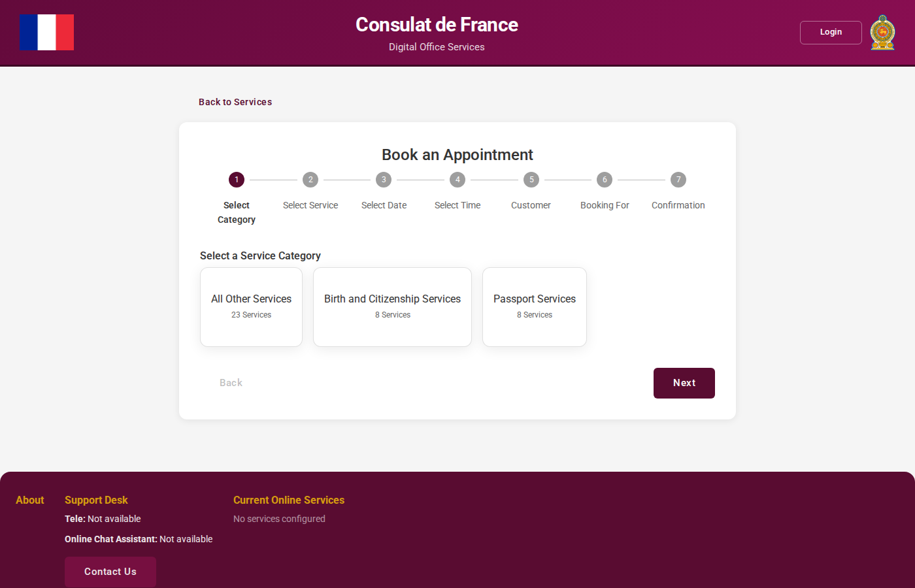Select the All Other Services category
The width and height of the screenshot is (915, 588).
(x=251, y=306)
